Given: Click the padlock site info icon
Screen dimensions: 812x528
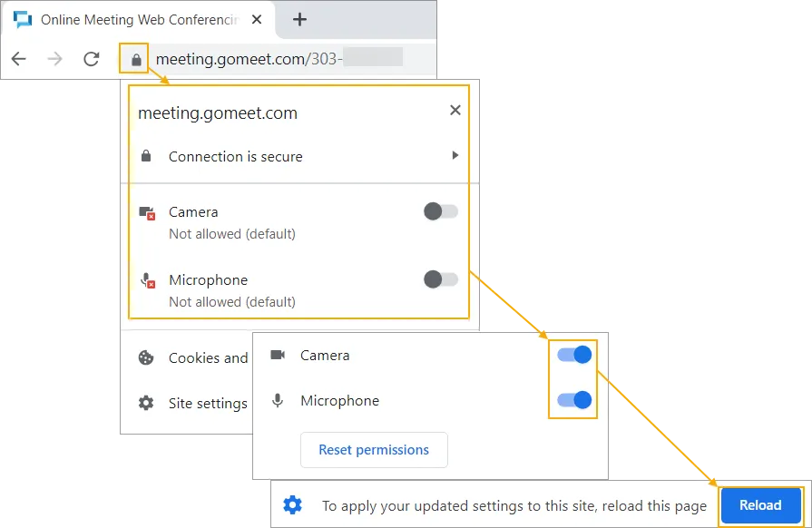Looking at the screenshot, I should click(136, 60).
